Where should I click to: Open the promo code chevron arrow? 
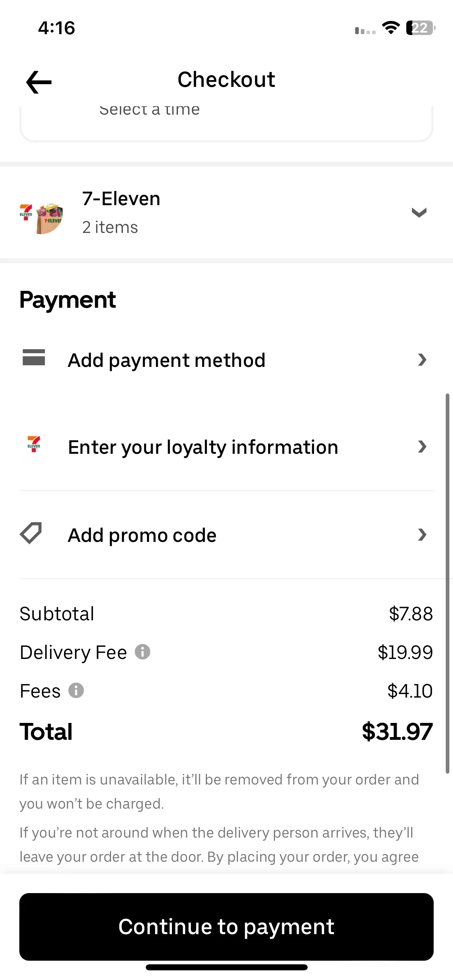click(422, 535)
